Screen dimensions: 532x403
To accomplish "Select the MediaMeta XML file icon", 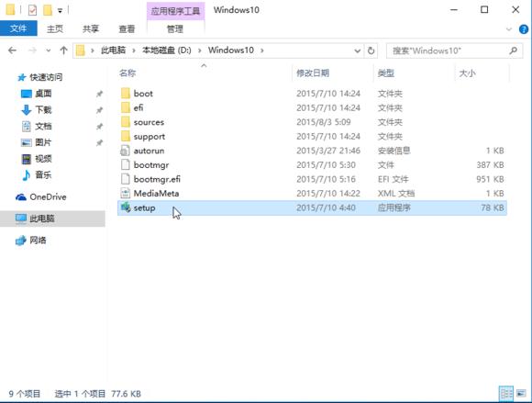I will pos(125,193).
